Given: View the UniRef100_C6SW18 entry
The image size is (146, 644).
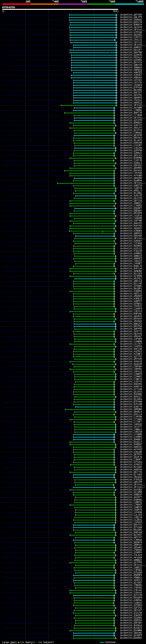Looking at the screenshot, I should coord(131,85).
